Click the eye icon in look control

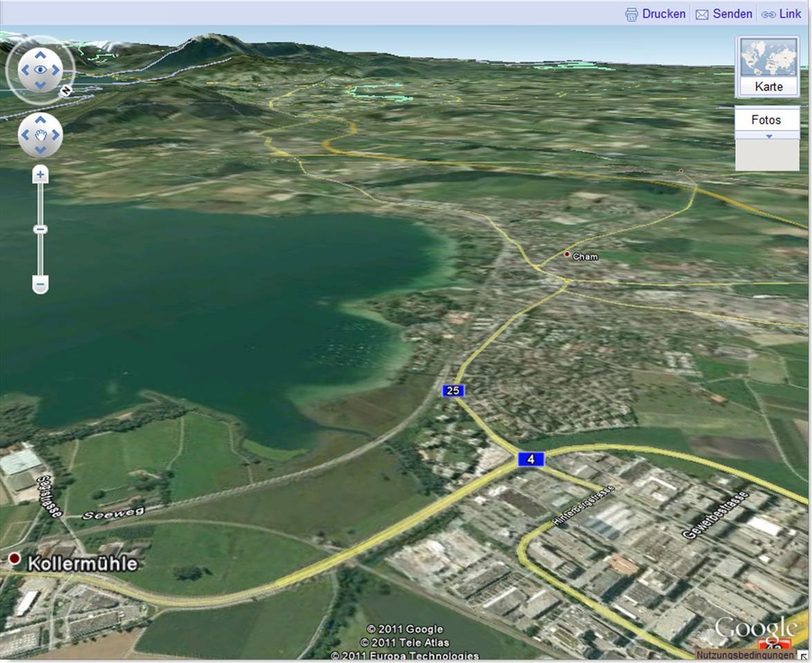click(x=40, y=70)
